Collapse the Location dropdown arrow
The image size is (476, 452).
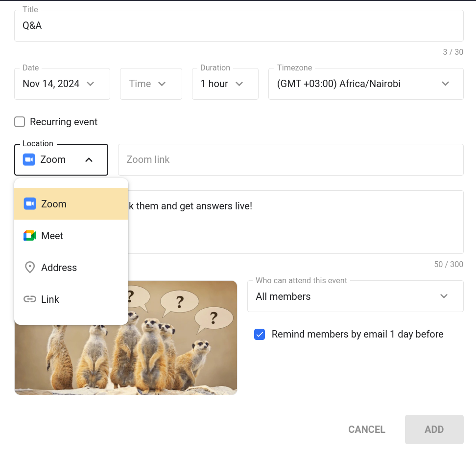(x=89, y=160)
